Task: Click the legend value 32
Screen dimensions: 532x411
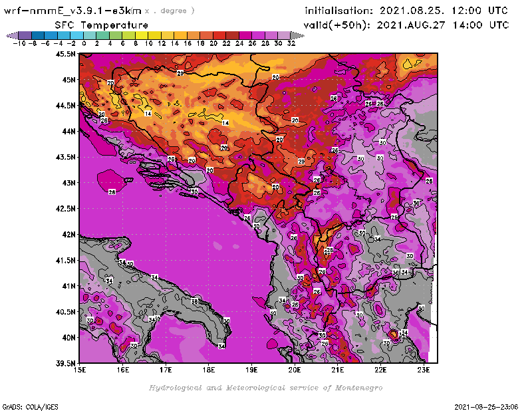Action: [x=291, y=43]
